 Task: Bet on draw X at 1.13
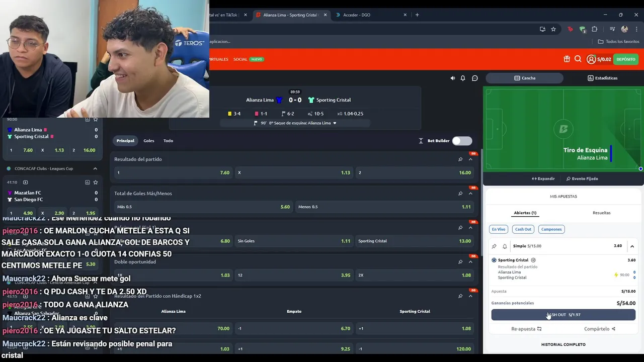(294, 172)
